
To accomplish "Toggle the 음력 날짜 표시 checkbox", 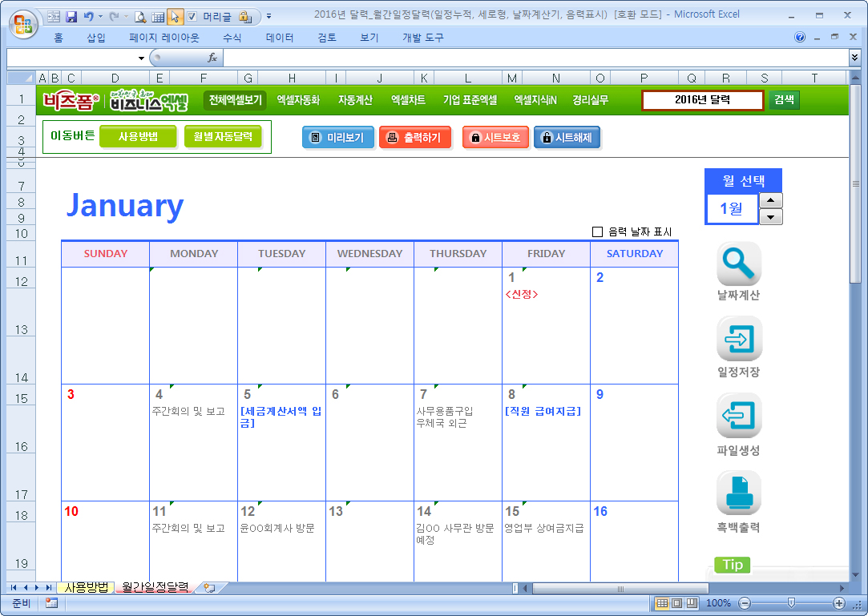I will (x=597, y=232).
